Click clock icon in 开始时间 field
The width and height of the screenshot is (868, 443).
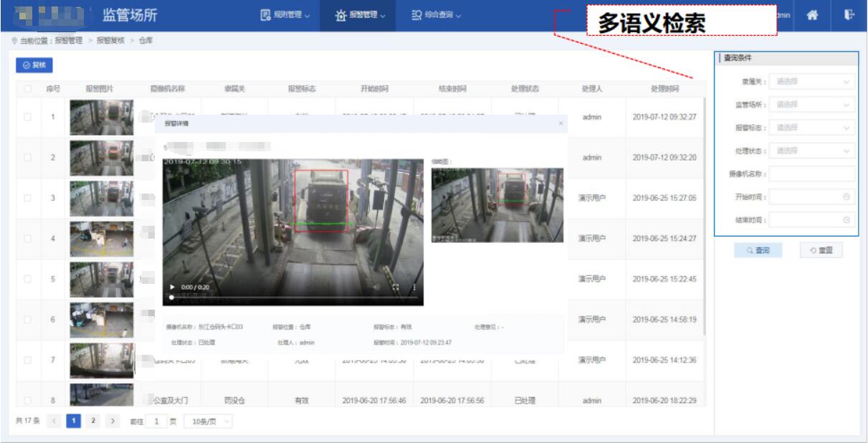click(846, 197)
